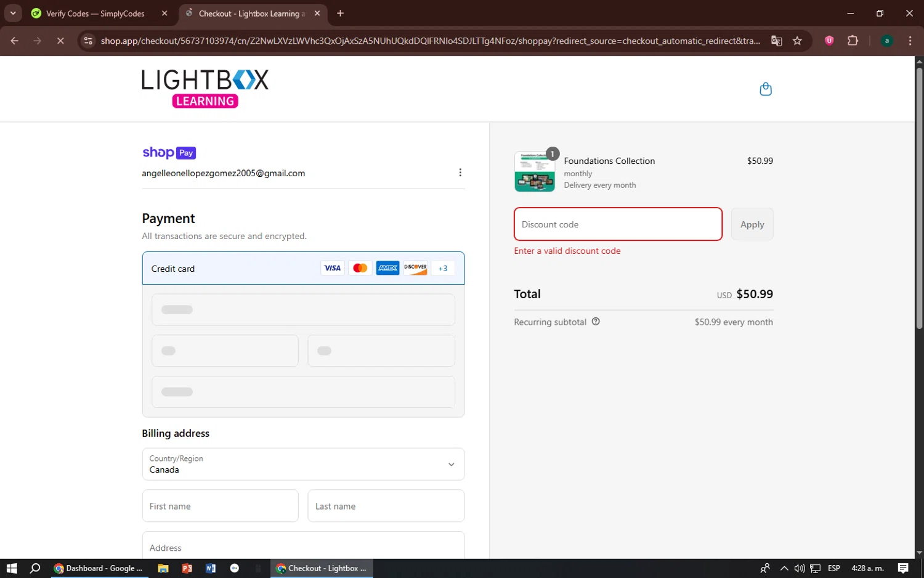Open the tab search dropdown arrow

[x=13, y=13]
